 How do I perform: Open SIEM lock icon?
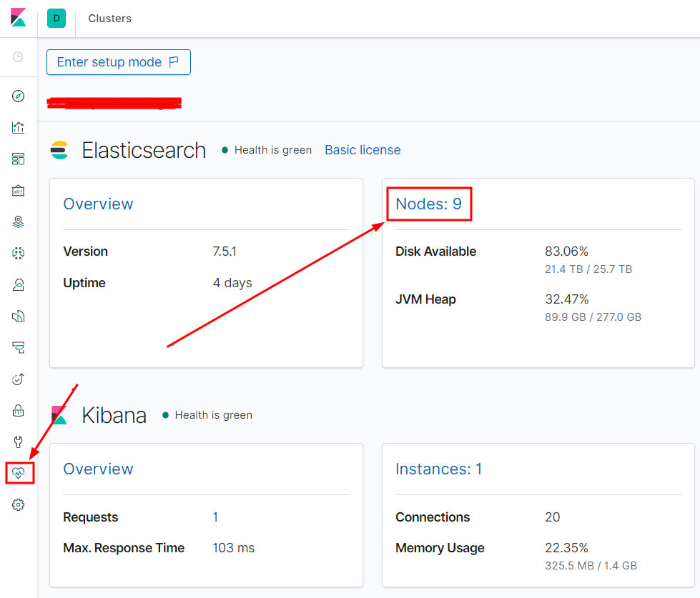pyautogui.click(x=18, y=411)
